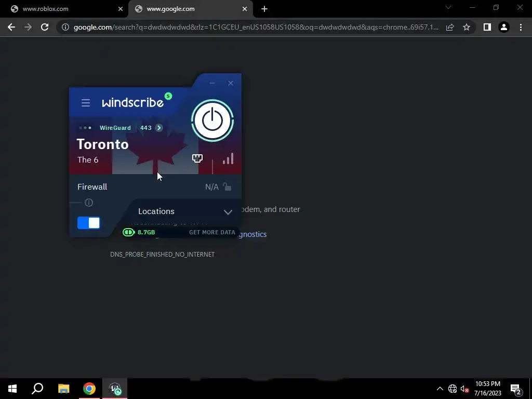Open Chrome three-dot menu
Viewport: 532px width, 399px height.
[521, 27]
